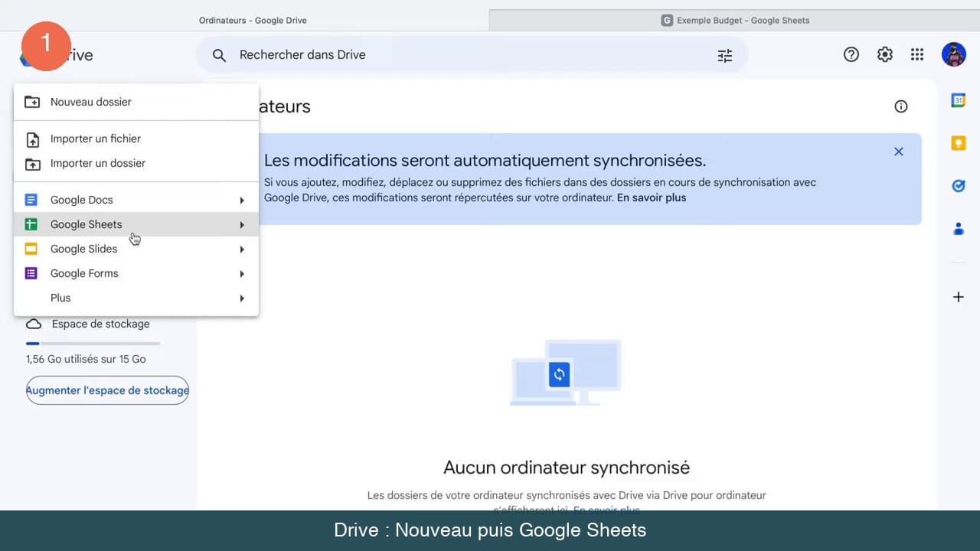Expand the Google Forms submenu arrow
Screen dimensions: 980x551
tap(242, 274)
